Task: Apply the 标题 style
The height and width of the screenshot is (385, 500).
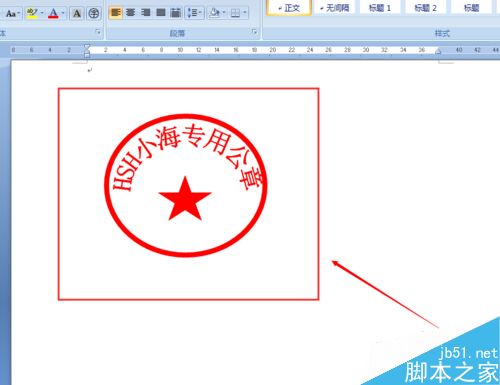Action: click(471, 7)
